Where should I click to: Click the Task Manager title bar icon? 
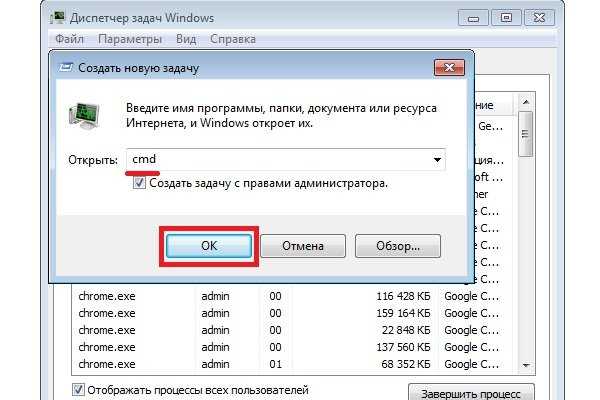(57, 18)
